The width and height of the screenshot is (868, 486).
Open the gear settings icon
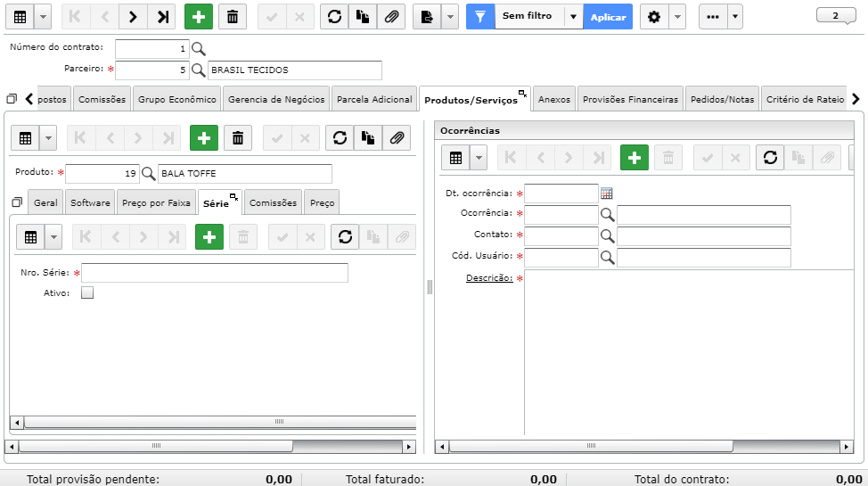[x=654, y=17]
